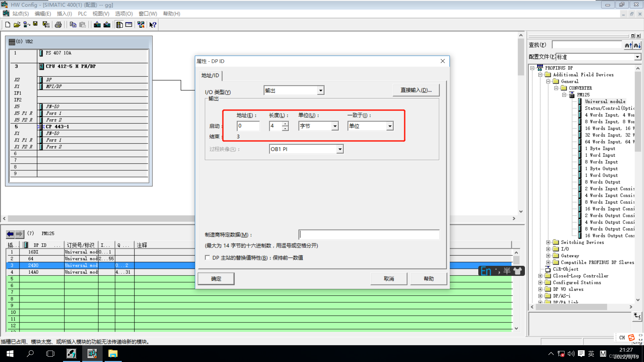Open the PLC menu
The height and width of the screenshot is (362, 644).
[82, 14]
